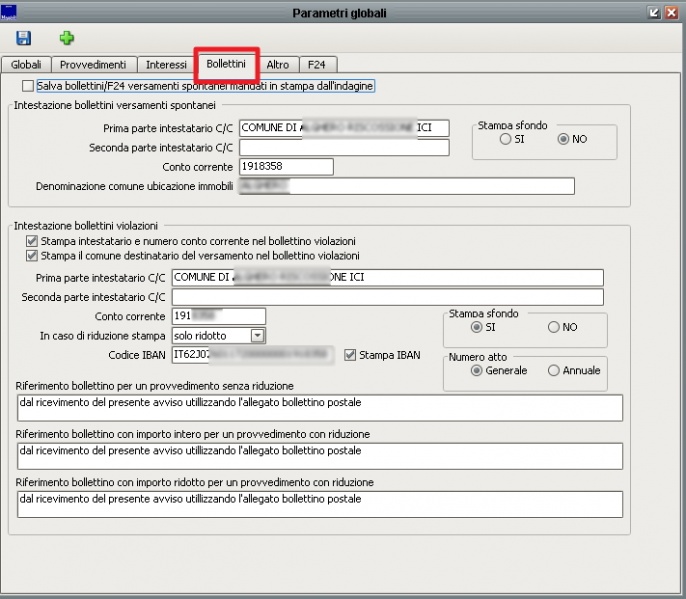The image size is (686, 599).
Task: Toggle the Stampa IBAN checkbox
Action: tap(350, 354)
